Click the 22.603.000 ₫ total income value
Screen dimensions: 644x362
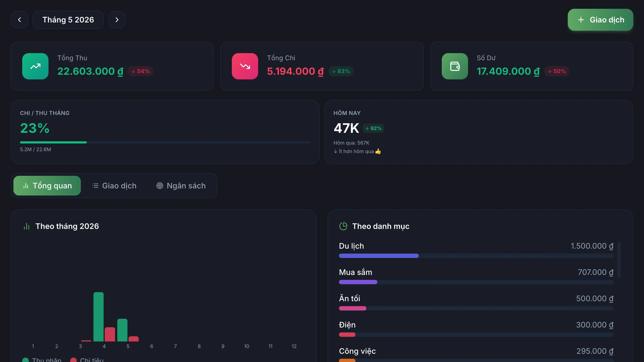pyautogui.click(x=90, y=71)
